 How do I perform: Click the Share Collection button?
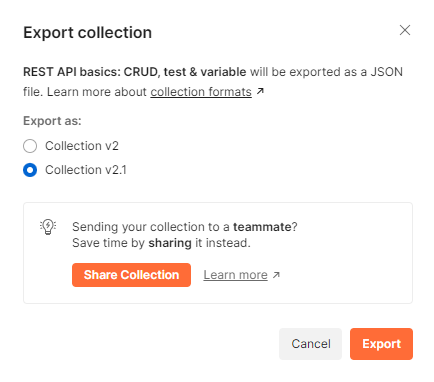click(131, 275)
